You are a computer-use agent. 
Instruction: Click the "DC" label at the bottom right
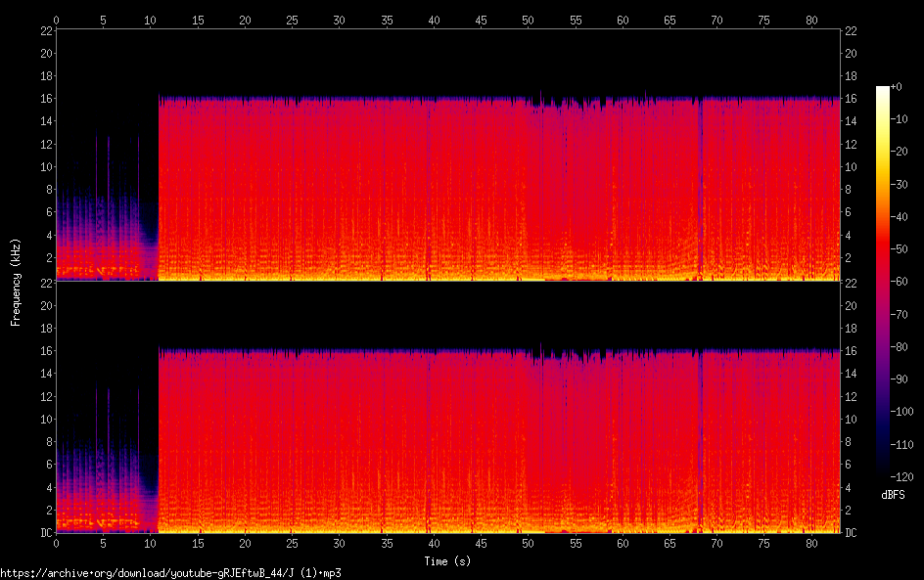[851, 533]
